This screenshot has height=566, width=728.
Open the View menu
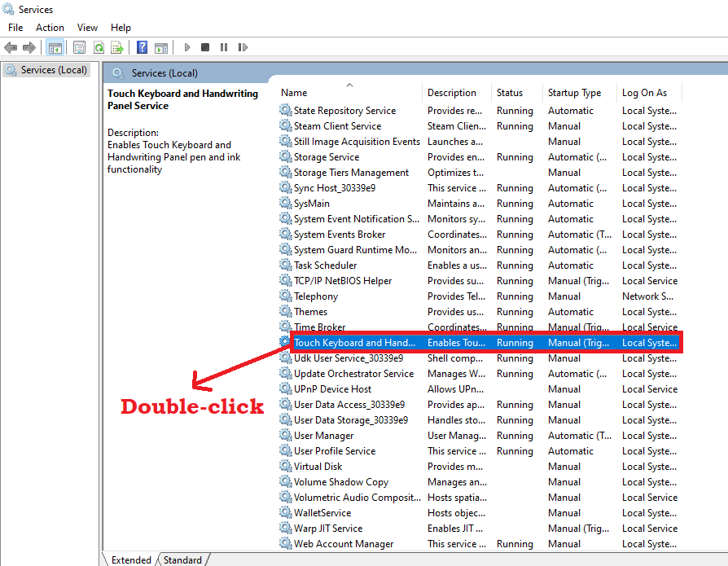pos(87,28)
